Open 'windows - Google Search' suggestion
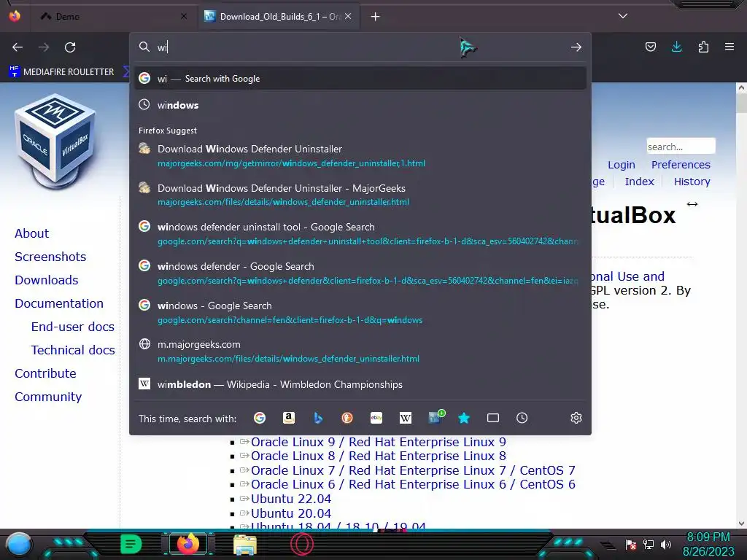 tap(360, 312)
